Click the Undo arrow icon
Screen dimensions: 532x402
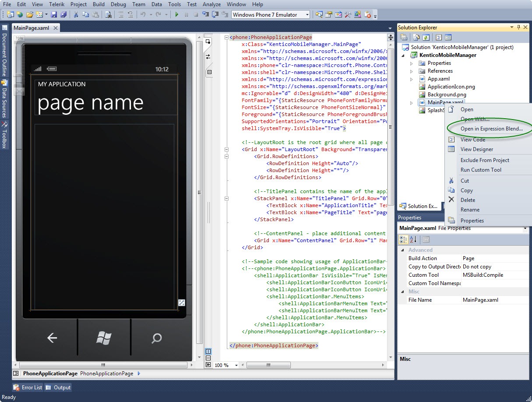(x=143, y=14)
